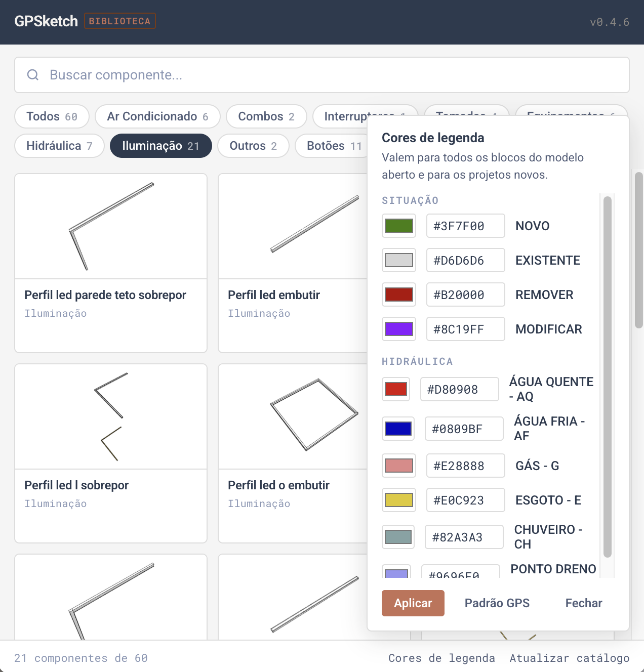Edit the EXISTENTE hex field #D6D6D6

466,260
